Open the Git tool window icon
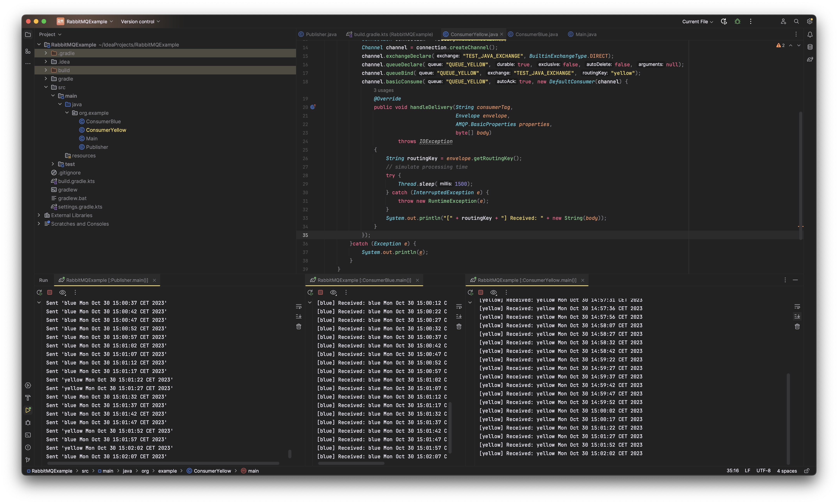The image size is (838, 504). 28,460
